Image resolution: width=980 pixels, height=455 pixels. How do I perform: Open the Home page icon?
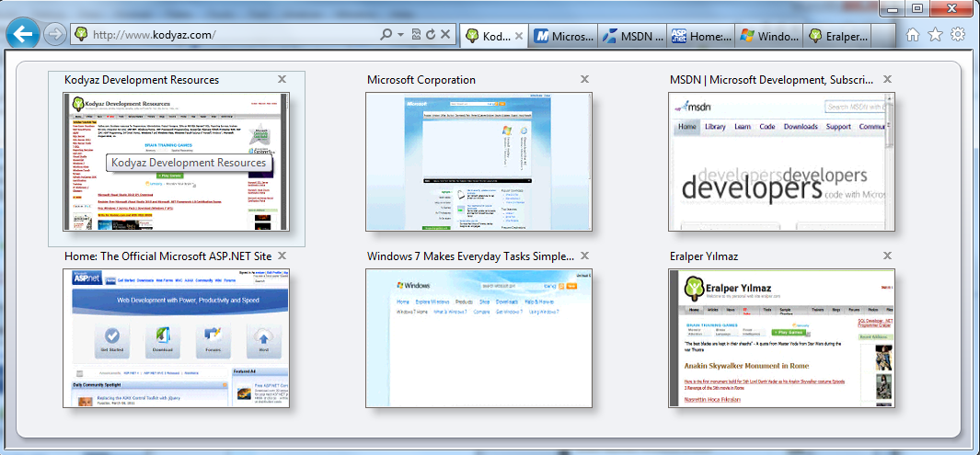point(913,35)
